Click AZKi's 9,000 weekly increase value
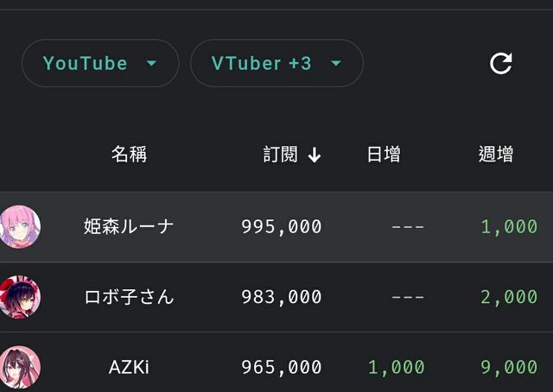This screenshot has width=553, height=392. [x=509, y=368]
